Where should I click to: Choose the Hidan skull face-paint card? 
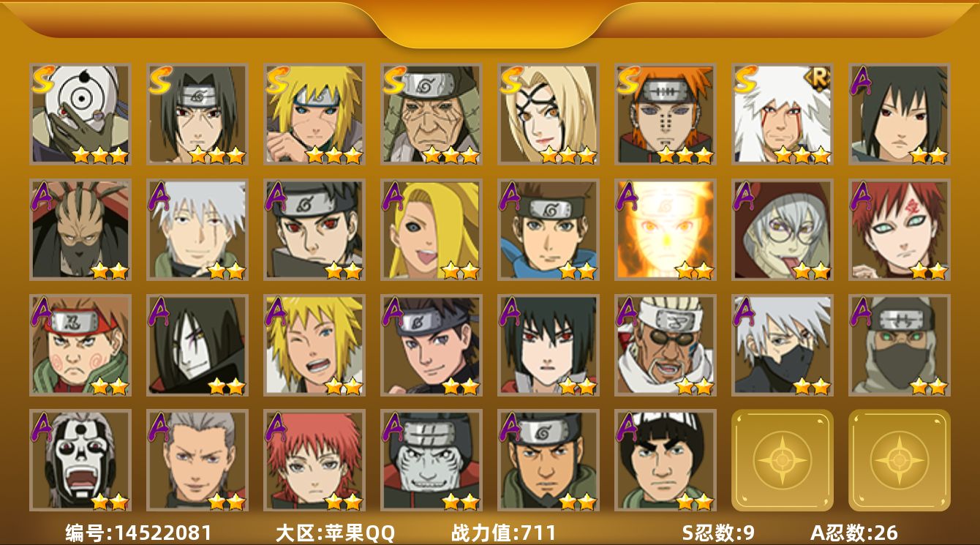[x=80, y=460]
